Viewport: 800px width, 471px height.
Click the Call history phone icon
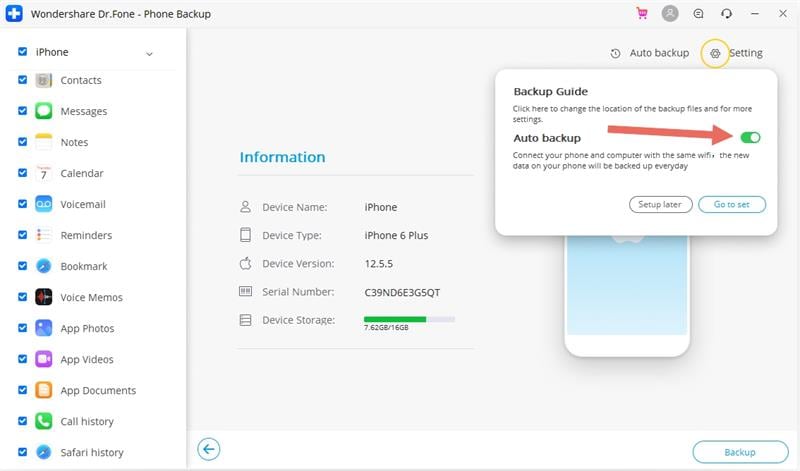pyautogui.click(x=43, y=421)
